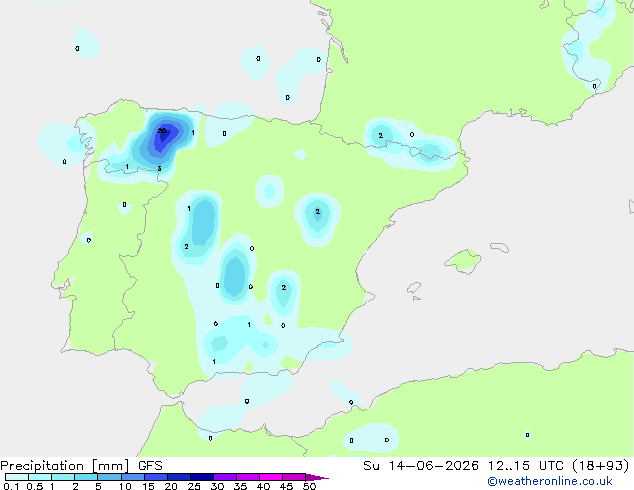634x490 pixels.
Task: Click the legend swatch between 45 and 50
Action: [x=294, y=477]
